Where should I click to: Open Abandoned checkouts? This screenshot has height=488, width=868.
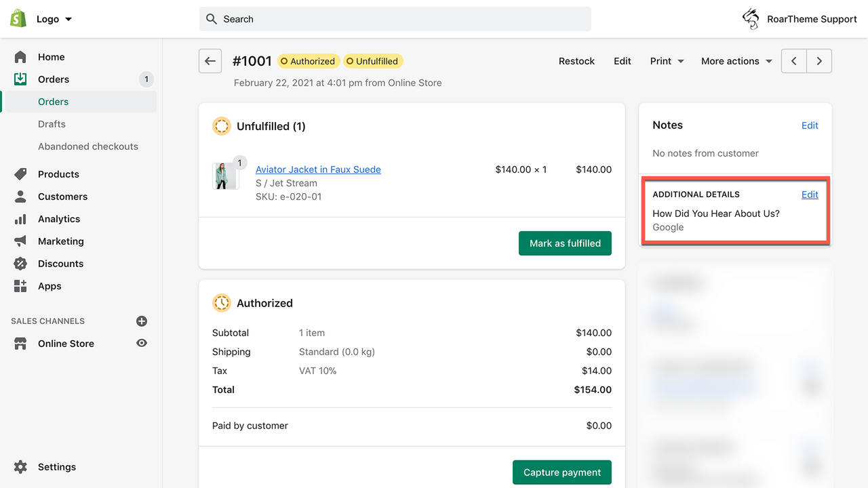pyautogui.click(x=88, y=146)
